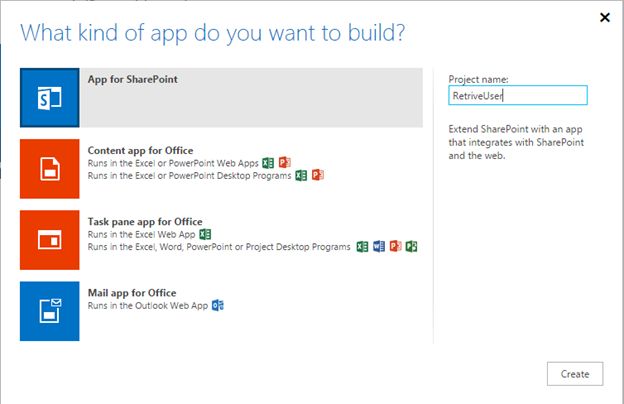Viewport: 624px width, 404px height.
Task: Click PowerPoint icon on Content app Web Apps line
Action: pyautogui.click(x=284, y=162)
